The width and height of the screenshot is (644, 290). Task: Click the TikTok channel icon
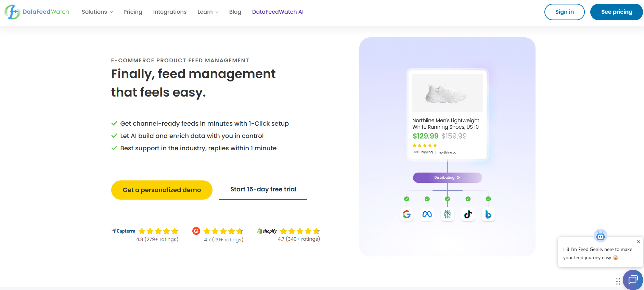(468, 214)
